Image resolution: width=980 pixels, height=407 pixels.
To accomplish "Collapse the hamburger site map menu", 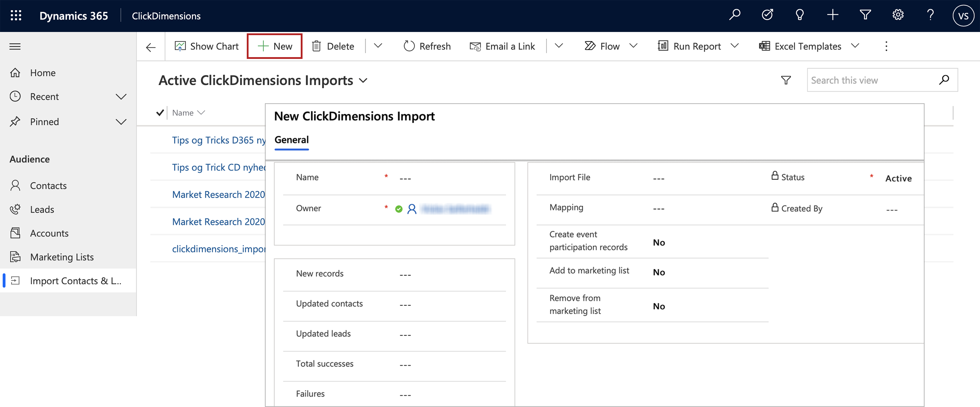I will tap(15, 46).
